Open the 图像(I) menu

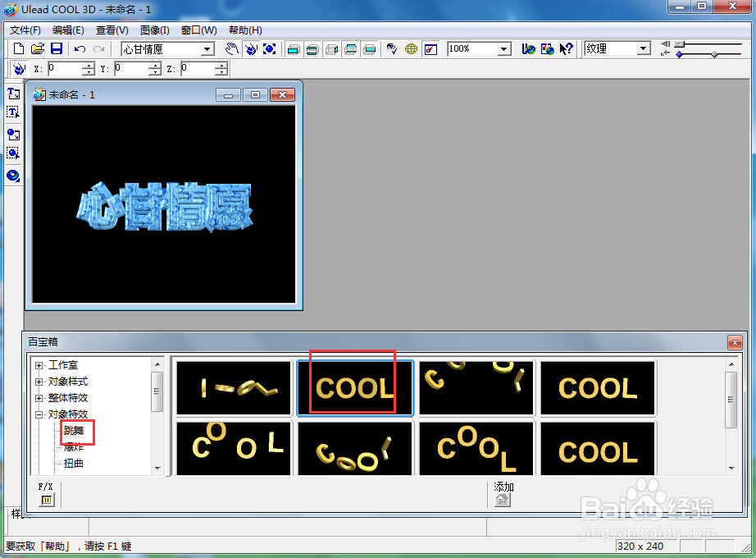coord(154,30)
